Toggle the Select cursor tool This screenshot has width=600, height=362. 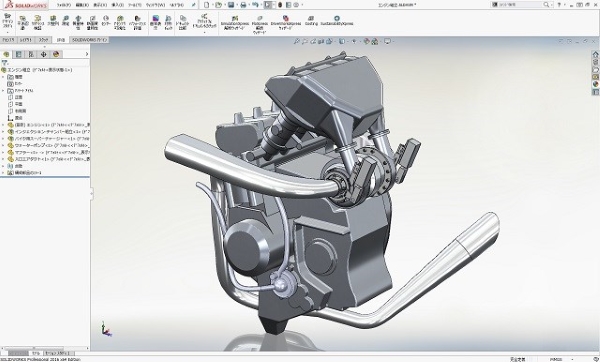268,5
